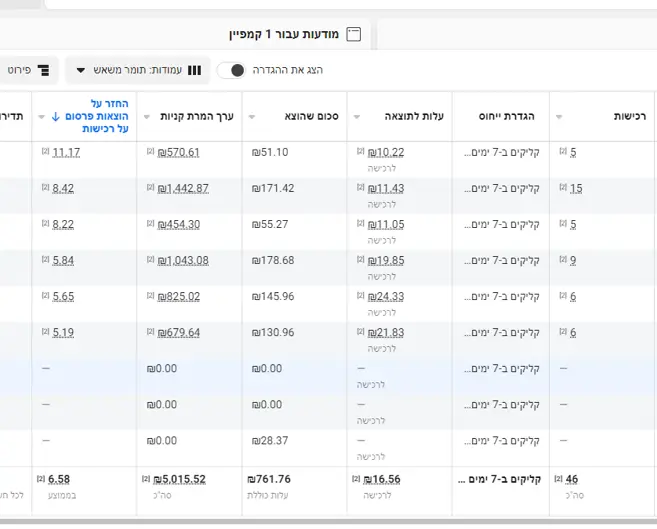Click amount spent ₪171.42
This screenshot has width=657, height=529.
273,188
